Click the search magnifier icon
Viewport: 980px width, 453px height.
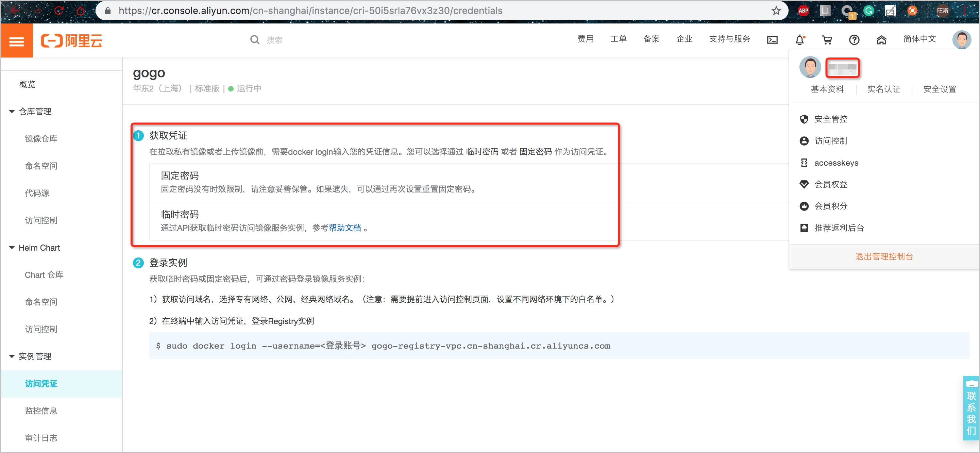[254, 39]
